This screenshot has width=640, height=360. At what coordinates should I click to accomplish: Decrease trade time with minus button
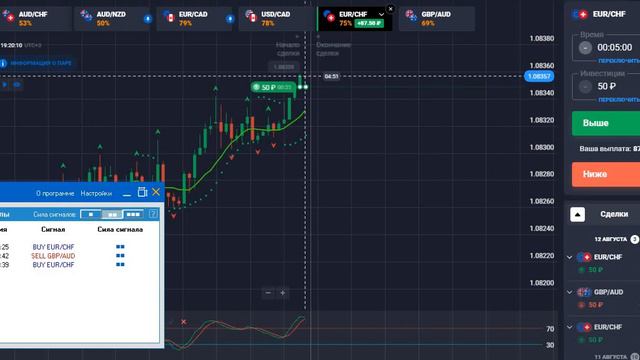[x=585, y=48]
